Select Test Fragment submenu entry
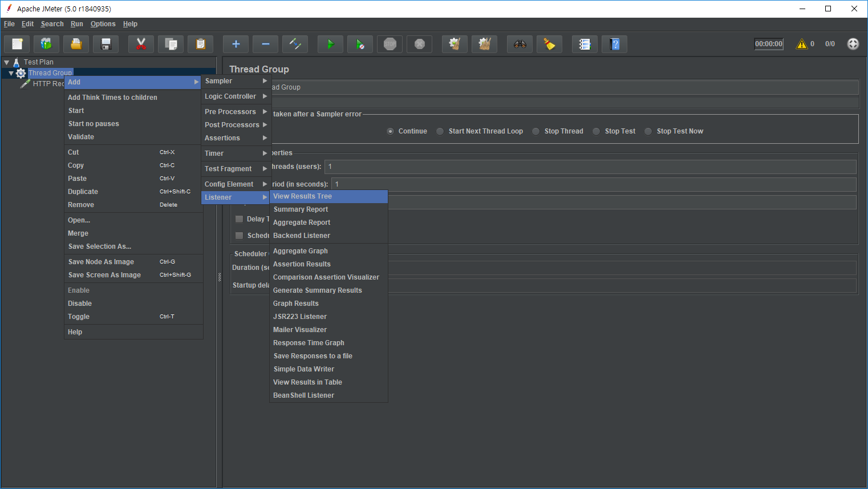This screenshot has height=489, width=868. [236, 169]
